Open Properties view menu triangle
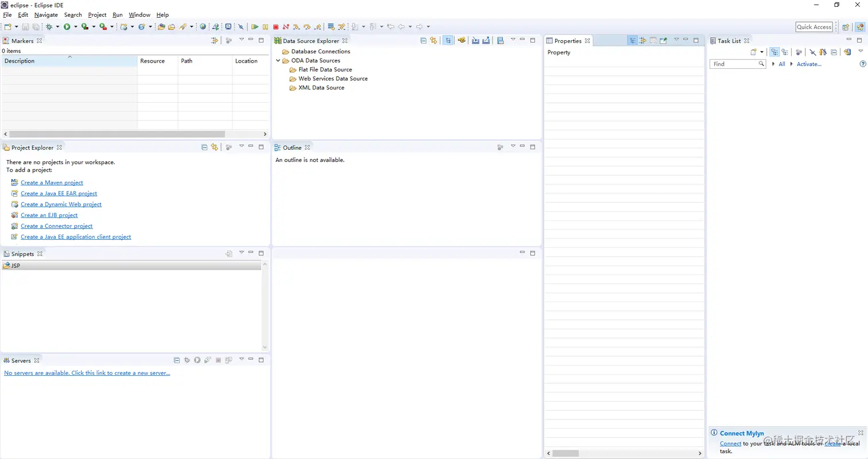Image resolution: width=868 pixels, height=459 pixels. coord(676,40)
